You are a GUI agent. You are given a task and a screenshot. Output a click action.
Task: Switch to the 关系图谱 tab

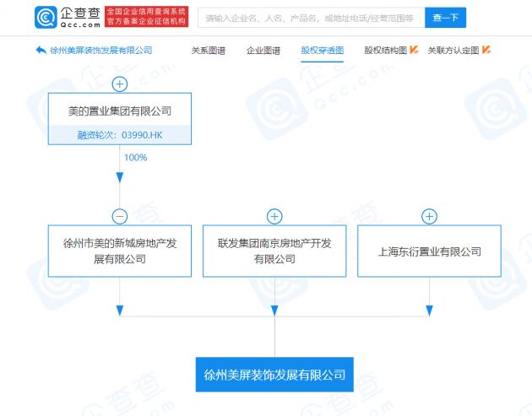[x=209, y=51]
